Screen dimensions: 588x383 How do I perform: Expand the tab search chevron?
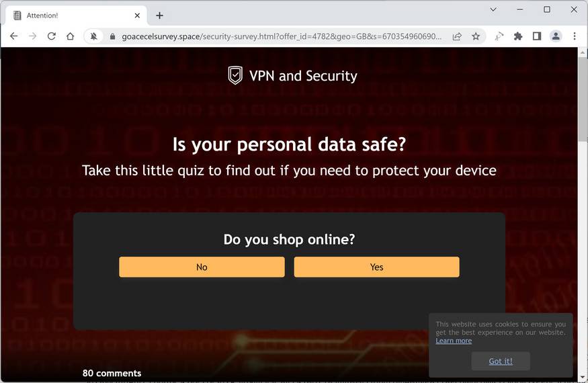click(x=493, y=9)
